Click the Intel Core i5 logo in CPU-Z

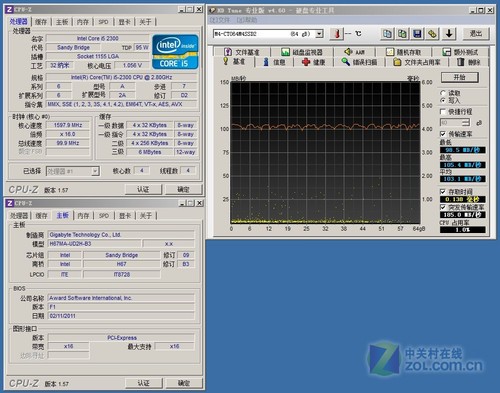[x=175, y=52]
